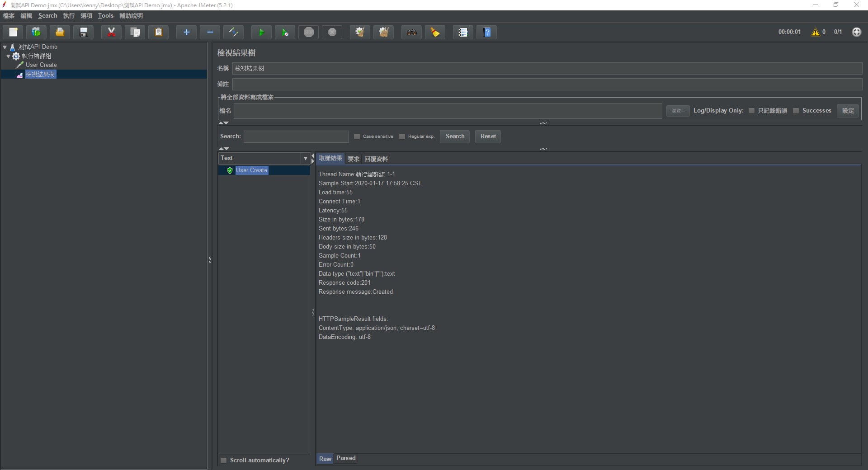This screenshot has height=470, width=868.
Task: Click the Clear All results icon
Action: pos(383,32)
